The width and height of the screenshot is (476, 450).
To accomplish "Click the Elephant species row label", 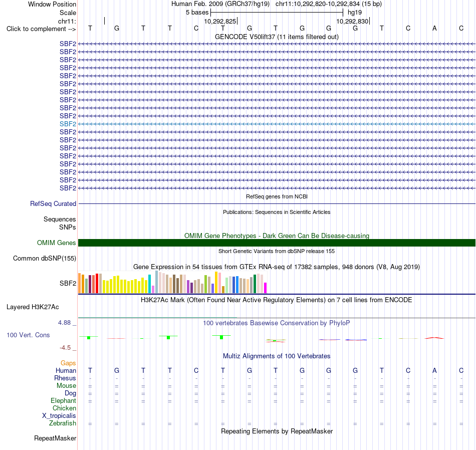I will coord(63,401).
